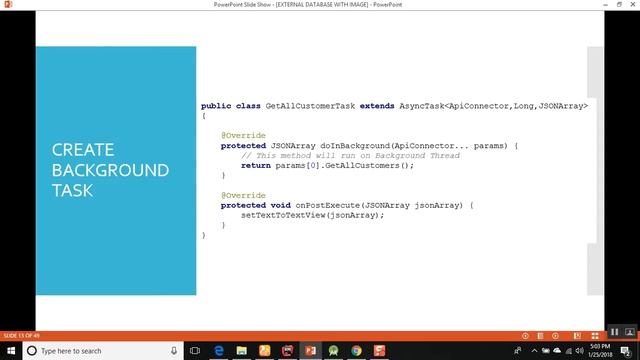Open the orange app icon next to File Explorer
This screenshot has width=640, height=360.
(264, 351)
